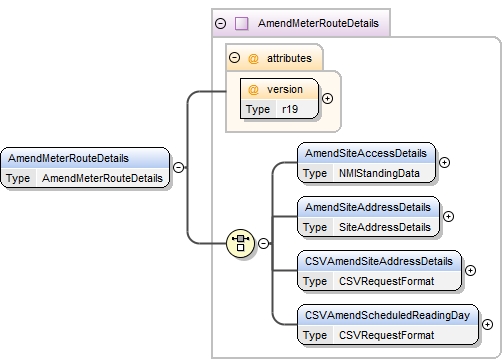
Task: Click the NMIStandingData type value
Action: (x=379, y=173)
